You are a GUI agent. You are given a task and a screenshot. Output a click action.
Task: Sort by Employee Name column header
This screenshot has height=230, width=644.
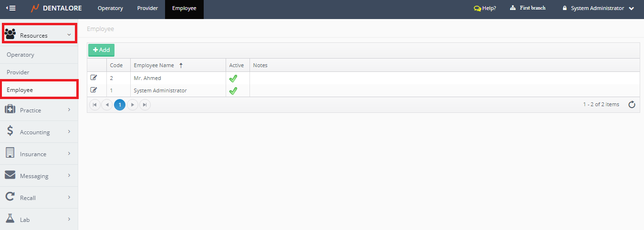point(153,65)
